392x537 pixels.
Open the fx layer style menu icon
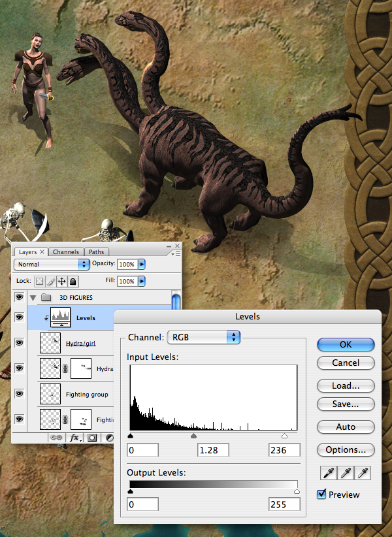[75, 437]
